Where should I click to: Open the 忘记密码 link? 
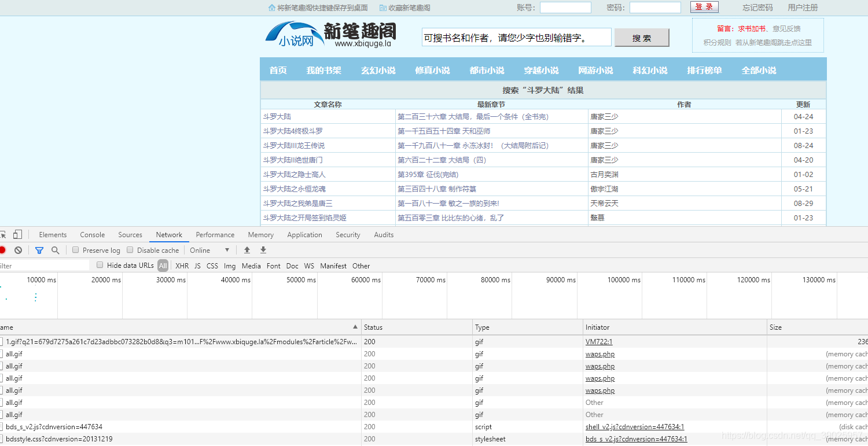pyautogui.click(x=757, y=8)
